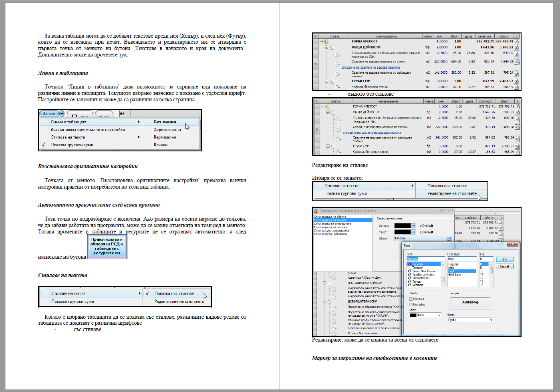Click the plus column button in styled table header

point(517,36)
